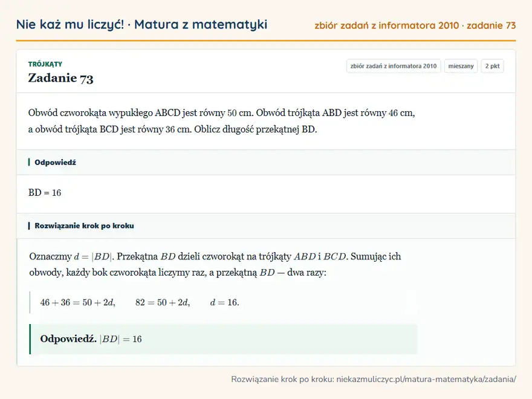The height and width of the screenshot is (399, 532).
Task: Click the 'Zadanie 73' heading
Action: (x=60, y=78)
